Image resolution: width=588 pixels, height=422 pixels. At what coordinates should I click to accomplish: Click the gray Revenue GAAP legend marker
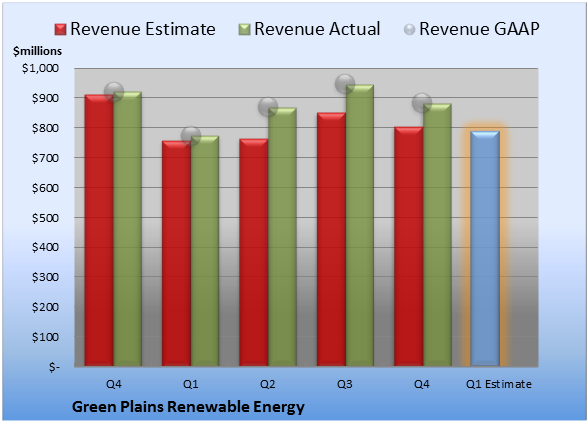[x=410, y=30]
